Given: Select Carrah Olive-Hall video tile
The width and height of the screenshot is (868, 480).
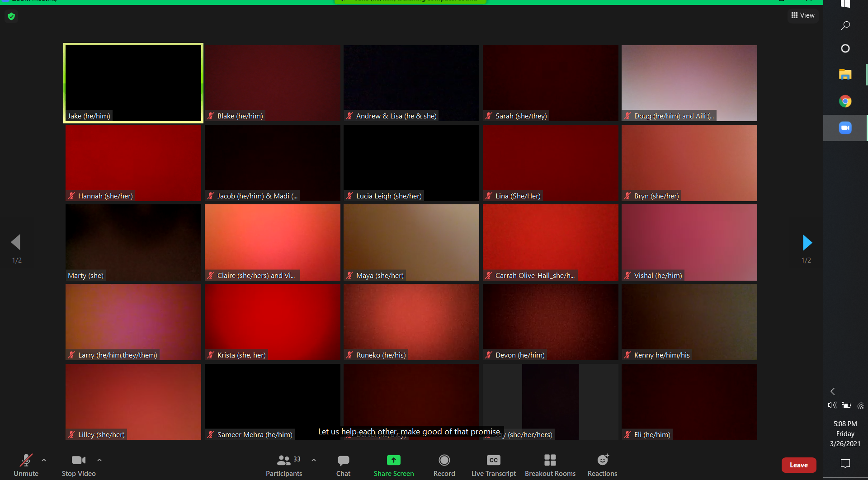Looking at the screenshot, I should tap(551, 242).
